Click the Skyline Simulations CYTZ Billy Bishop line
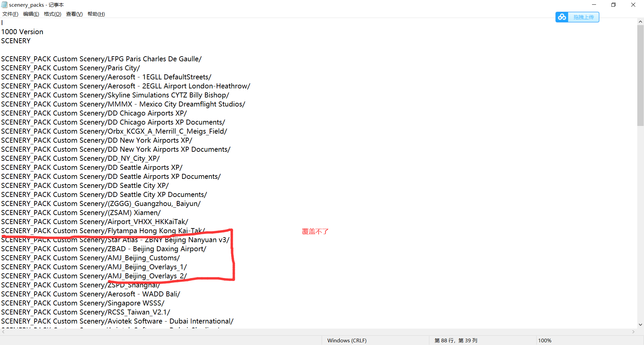644x345 pixels. click(x=115, y=95)
